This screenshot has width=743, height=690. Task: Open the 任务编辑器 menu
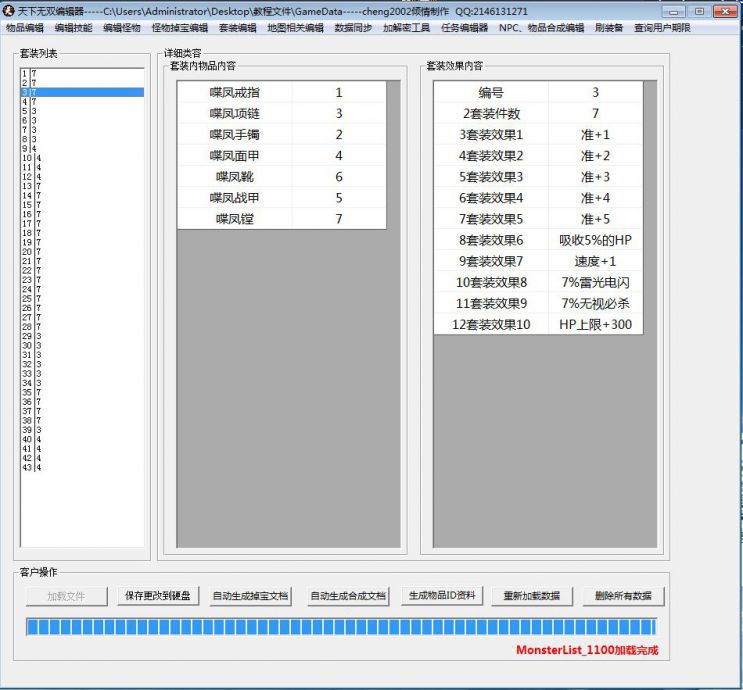point(464,28)
